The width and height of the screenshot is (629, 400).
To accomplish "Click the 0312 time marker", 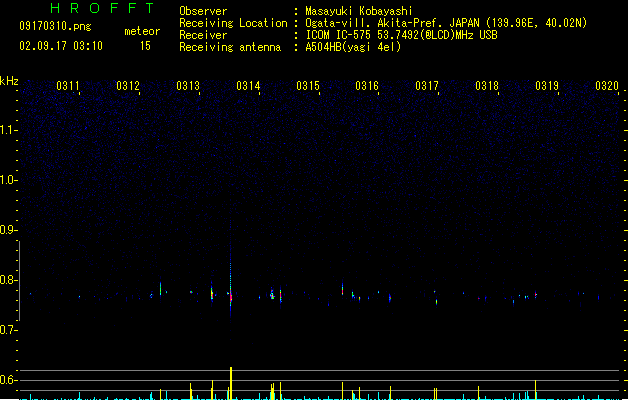I will [x=128, y=86].
